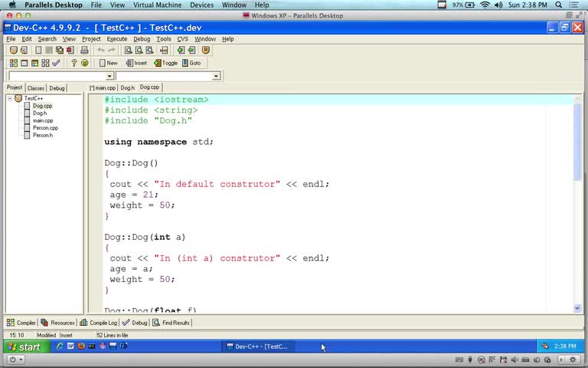Image resolution: width=588 pixels, height=368 pixels.
Task: Open Project Options shield icon
Action: (x=205, y=50)
